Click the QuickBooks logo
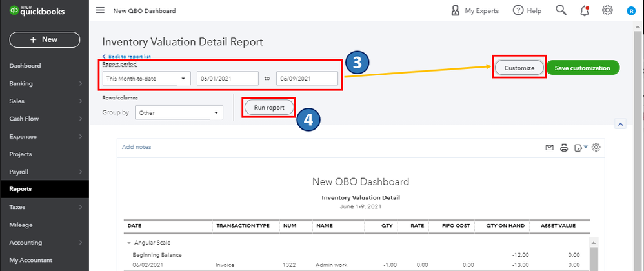644x271 pixels. (x=37, y=11)
